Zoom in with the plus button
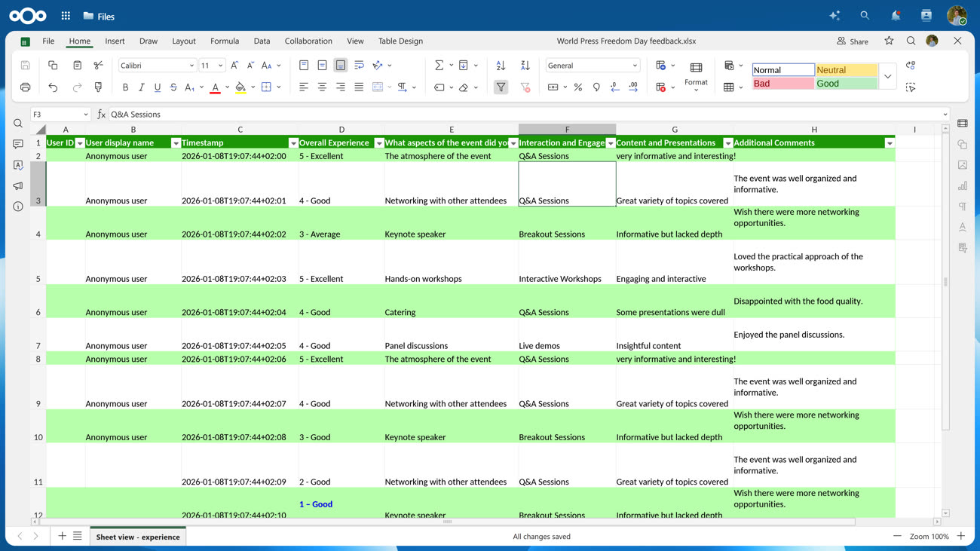Image resolution: width=980 pixels, height=551 pixels. coord(961,536)
